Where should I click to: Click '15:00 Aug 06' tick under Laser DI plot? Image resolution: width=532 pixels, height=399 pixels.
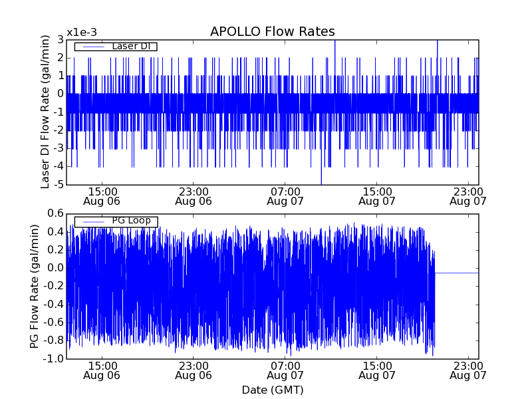tap(102, 196)
